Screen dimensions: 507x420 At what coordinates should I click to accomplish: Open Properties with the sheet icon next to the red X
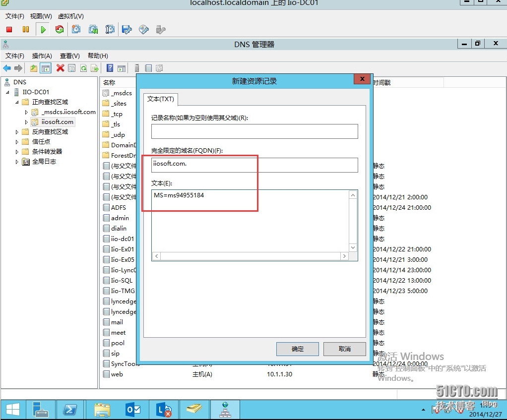point(72,68)
